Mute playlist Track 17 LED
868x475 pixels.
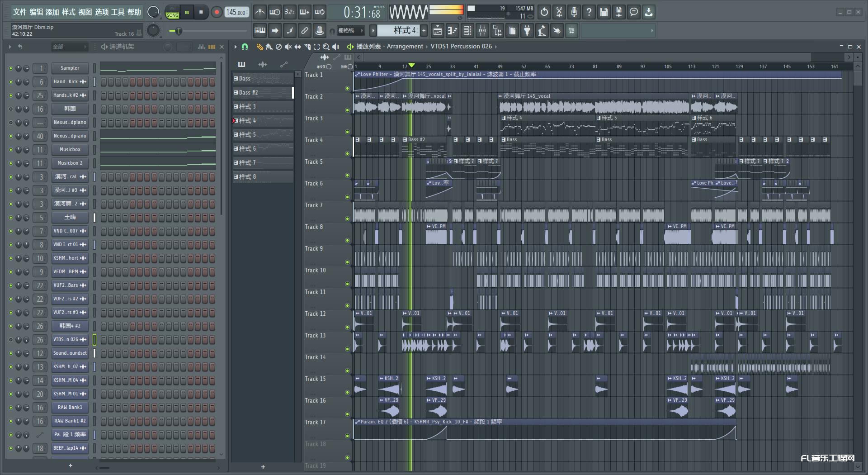point(347,436)
